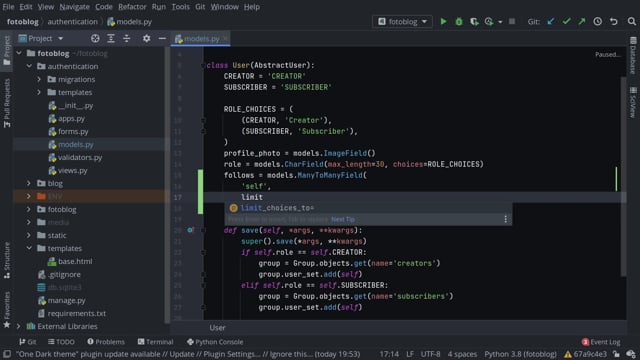
Task: Click the override gutter icon beside save method
Action: (x=191, y=230)
